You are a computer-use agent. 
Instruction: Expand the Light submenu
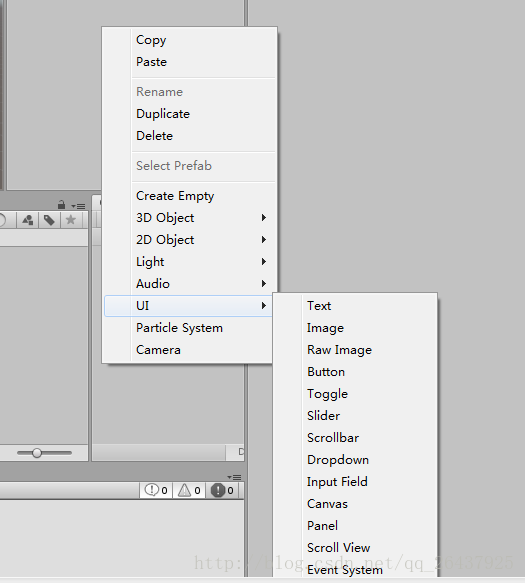[190, 261]
